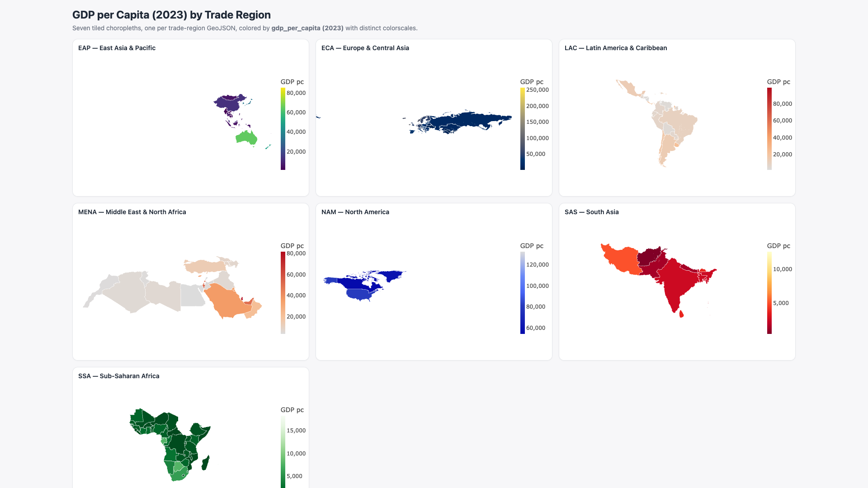The height and width of the screenshot is (488, 868).
Task: Click the 'GDP per Capita (2023) by Trade Region' heading
Action: [171, 15]
